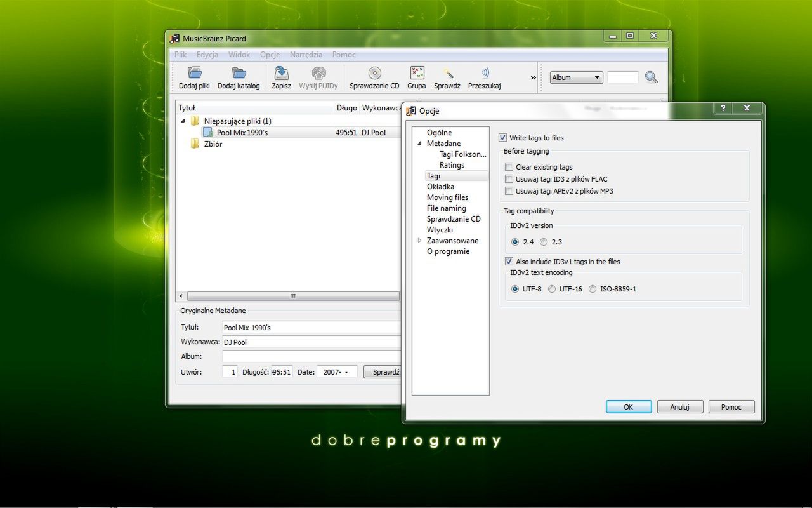
Task: Click the horizontal scrollbar in file list
Action: [x=292, y=296]
